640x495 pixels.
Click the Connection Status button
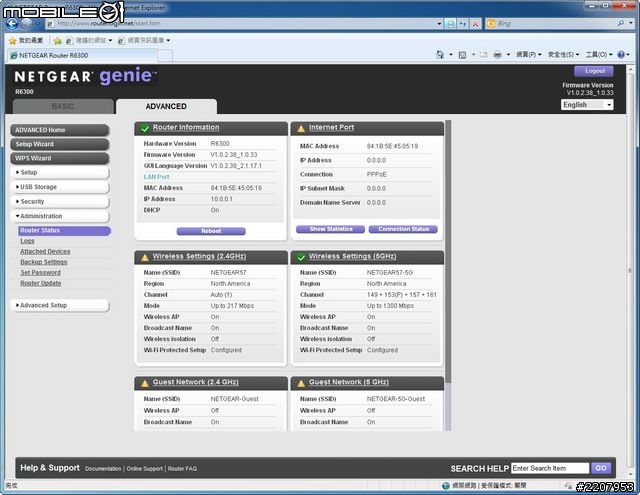tap(403, 229)
